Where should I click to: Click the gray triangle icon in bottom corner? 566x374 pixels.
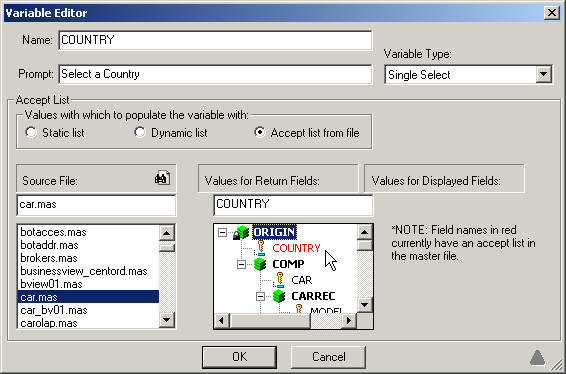click(537, 357)
